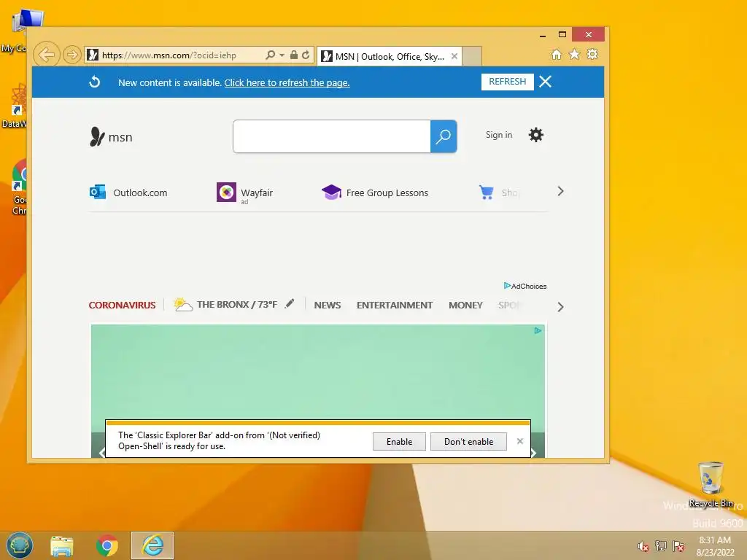747x560 pixels.
Task: Click the shopping cart shortcut icon
Action: (x=487, y=192)
